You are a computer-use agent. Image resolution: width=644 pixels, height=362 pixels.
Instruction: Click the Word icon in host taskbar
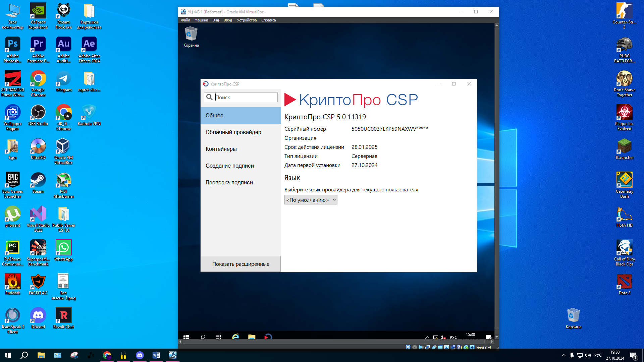click(x=156, y=355)
